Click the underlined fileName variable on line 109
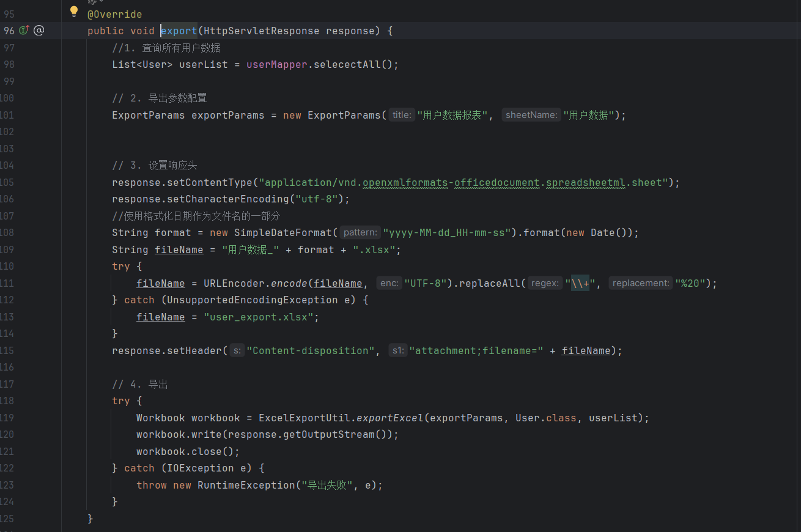Viewport: 801px width, 532px height. (x=179, y=249)
